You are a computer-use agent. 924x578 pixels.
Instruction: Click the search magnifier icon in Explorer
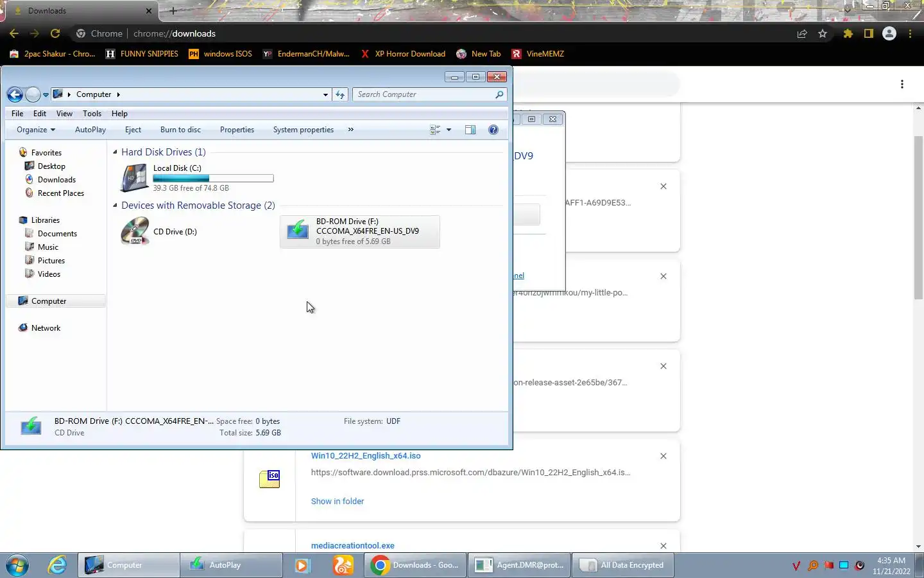[499, 94]
